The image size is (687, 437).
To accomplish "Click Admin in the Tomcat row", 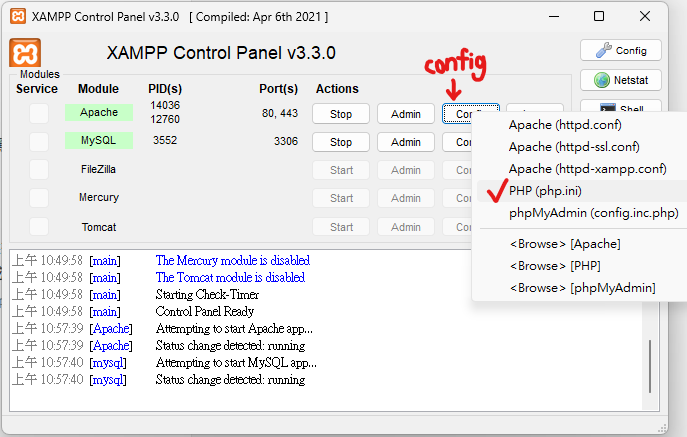I will (406, 227).
